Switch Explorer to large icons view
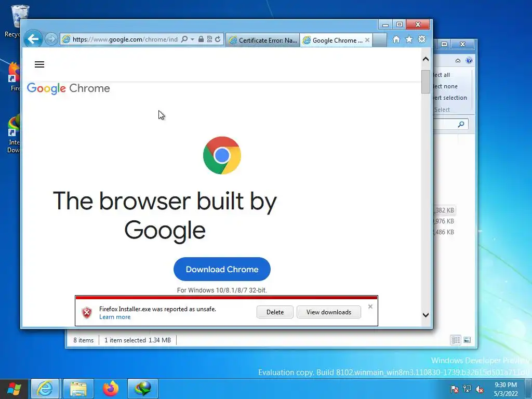Image resolution: width=532 pixels, height=399 pixels. (x=467, y=340)
